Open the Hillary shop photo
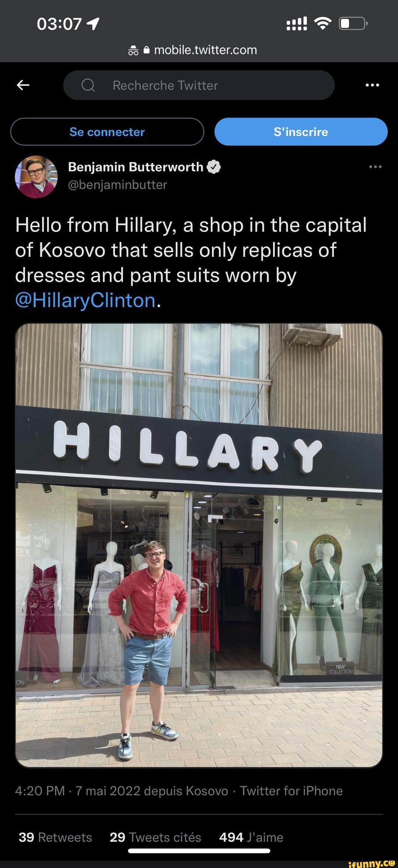The width and height of the screenshot is (398, 868). click(199, 545)
